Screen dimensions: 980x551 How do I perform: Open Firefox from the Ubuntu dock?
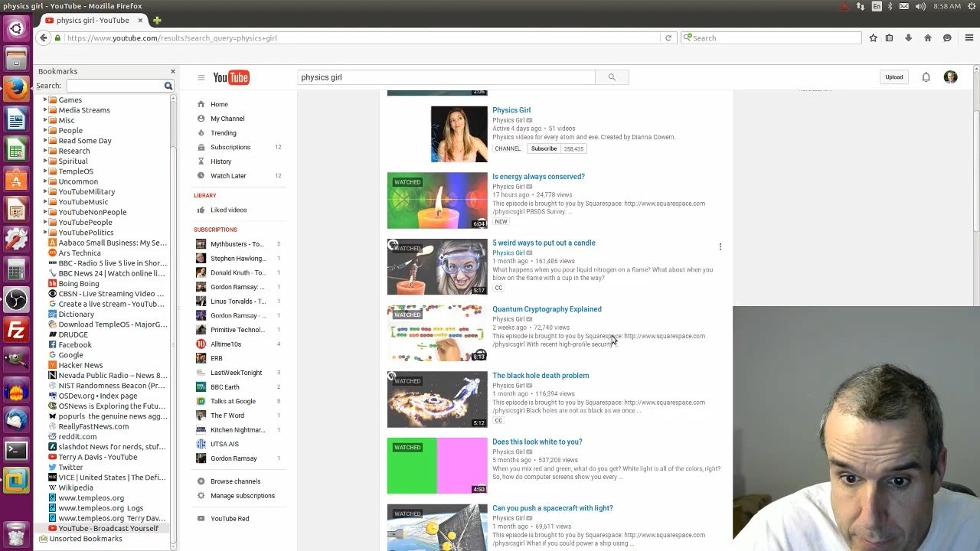16,90
